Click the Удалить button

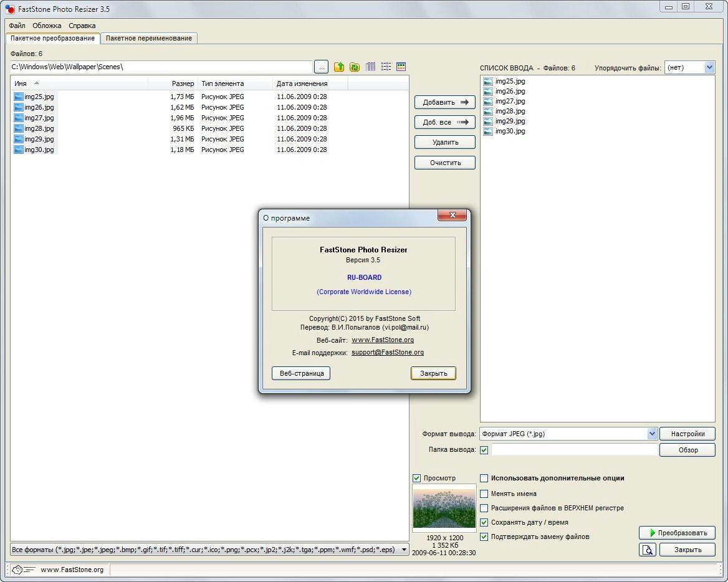tap(445, 143)
